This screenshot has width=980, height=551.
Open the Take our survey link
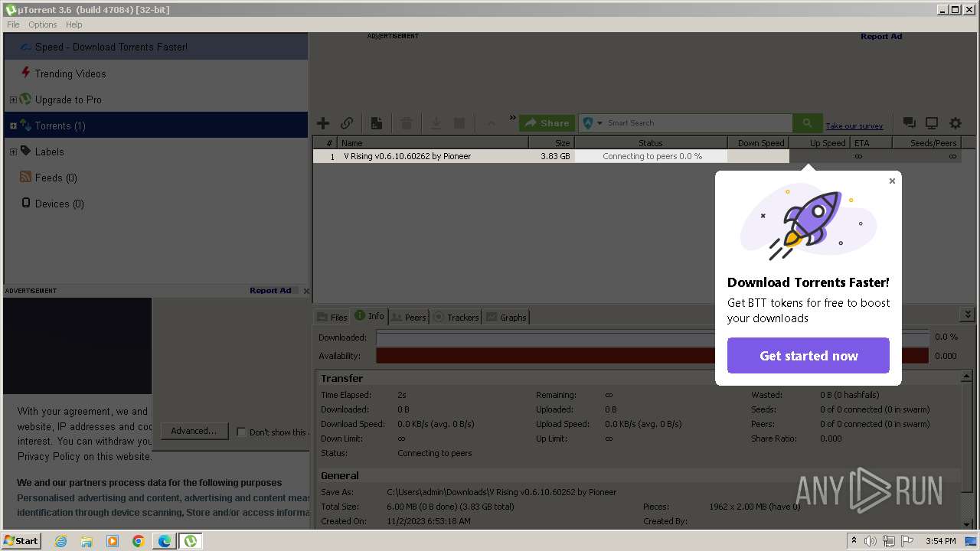(854, 126)
